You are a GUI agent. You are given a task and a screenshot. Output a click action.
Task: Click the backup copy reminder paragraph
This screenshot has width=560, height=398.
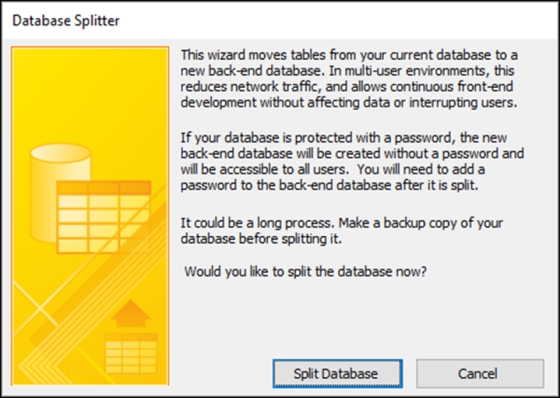point(341,231)
